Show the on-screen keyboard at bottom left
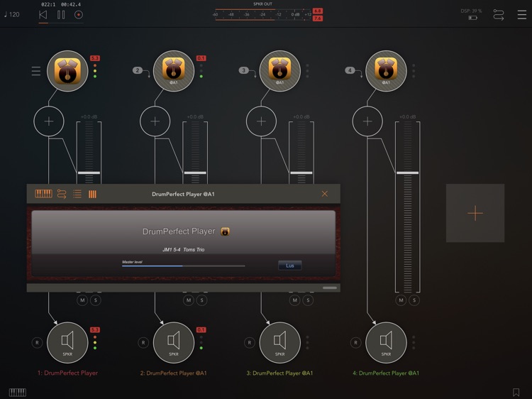 point(18,393)
